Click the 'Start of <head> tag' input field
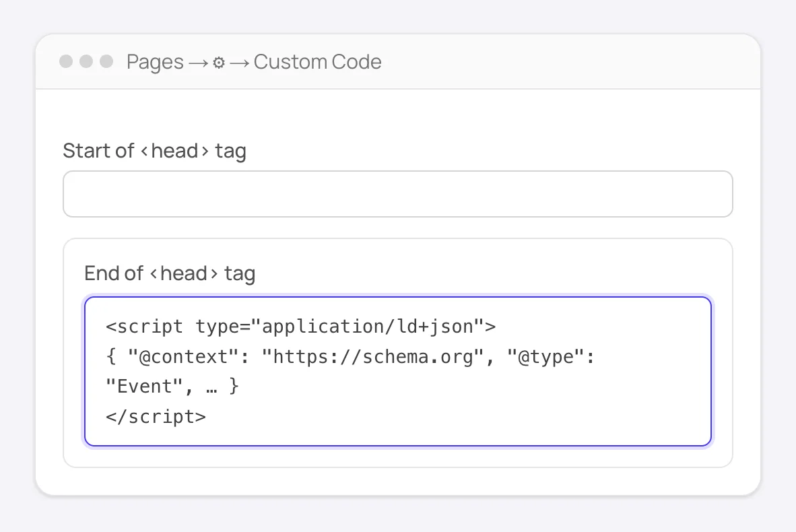The image size is (796, 532). click(x=397, y=194)
